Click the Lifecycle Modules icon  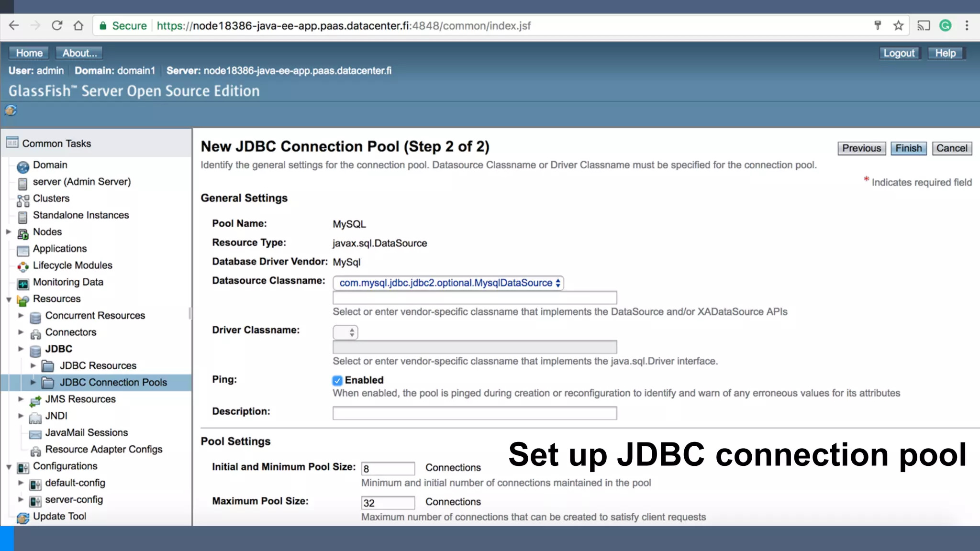click(23, 267)
